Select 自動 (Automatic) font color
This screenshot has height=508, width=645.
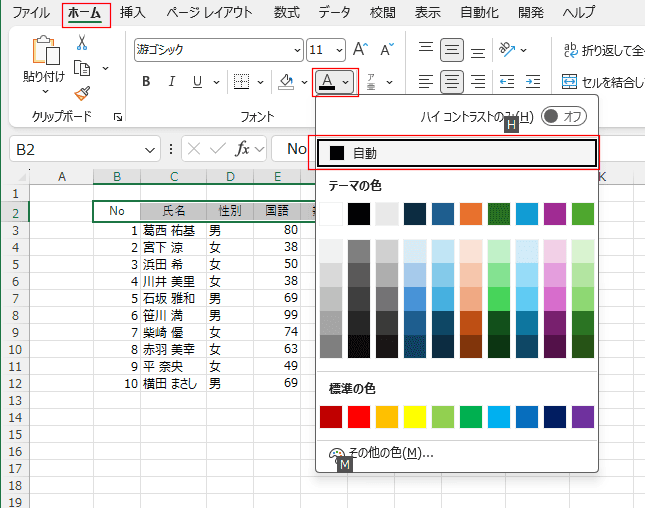pos(456,153)
